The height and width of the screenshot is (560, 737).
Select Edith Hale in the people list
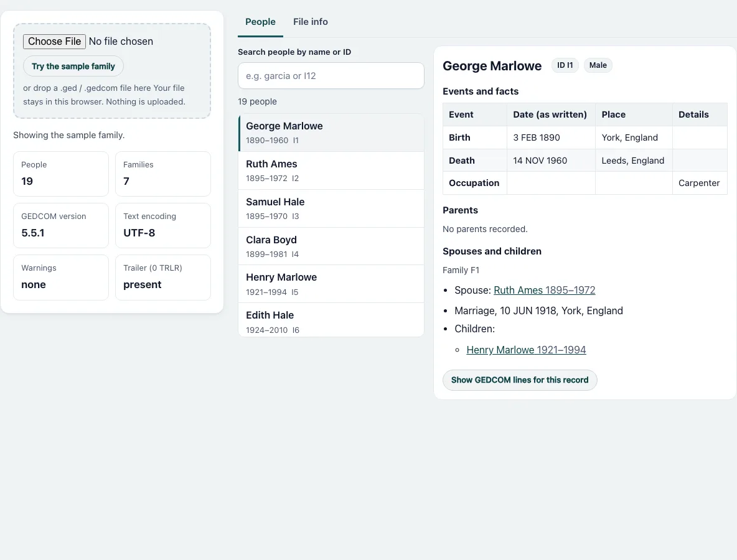pos(331,320)
